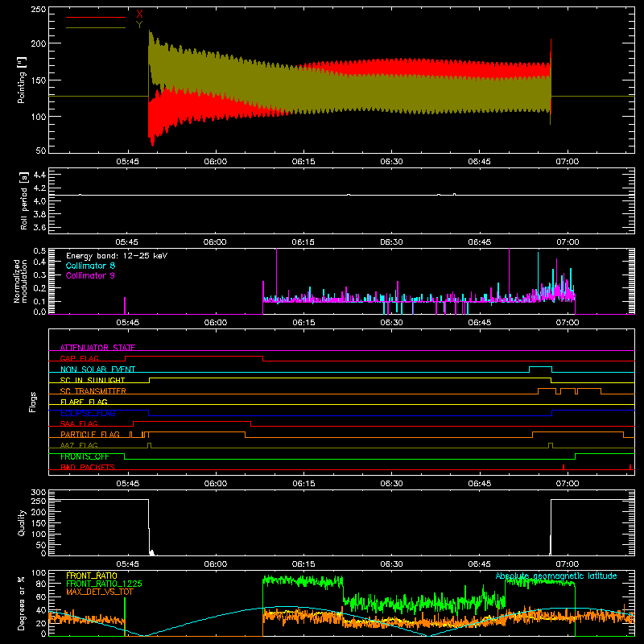644x644 pixels.
Task: Click '300' on the Quality plot axis
Action: [39, 493]
